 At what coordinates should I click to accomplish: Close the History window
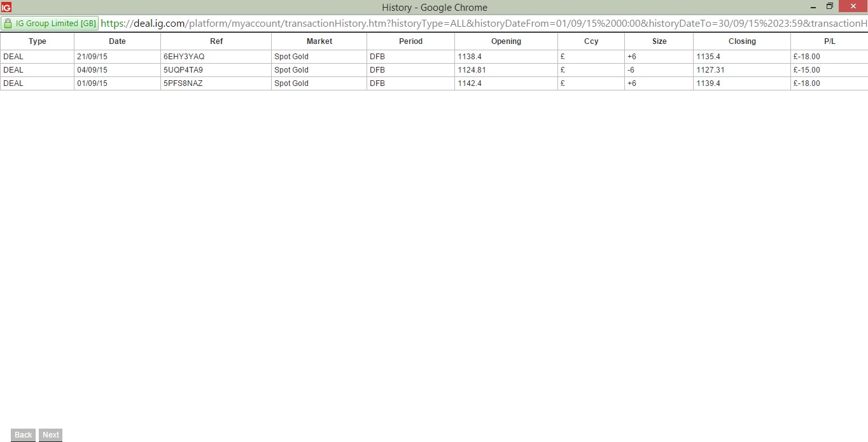coord(853,6)
